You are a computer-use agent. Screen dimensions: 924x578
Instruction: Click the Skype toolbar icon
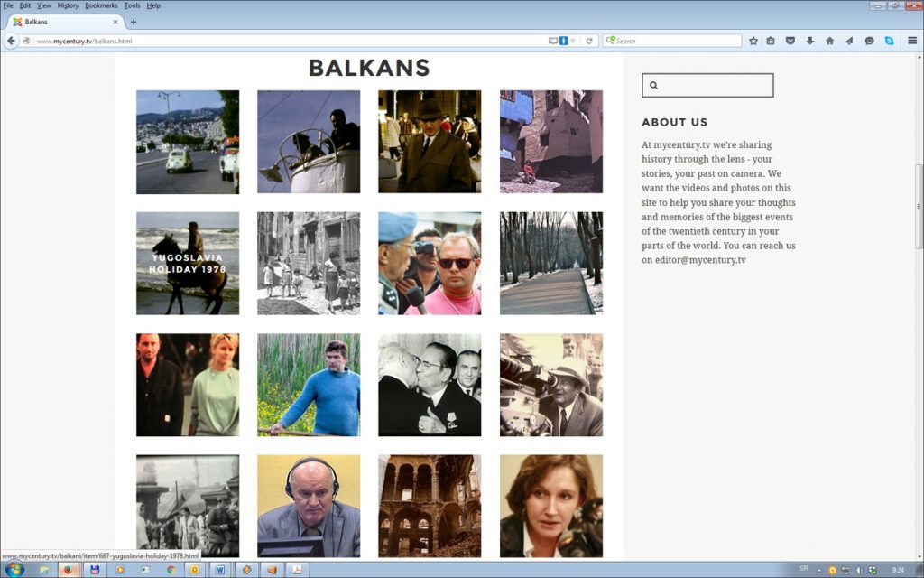[889, 41]
